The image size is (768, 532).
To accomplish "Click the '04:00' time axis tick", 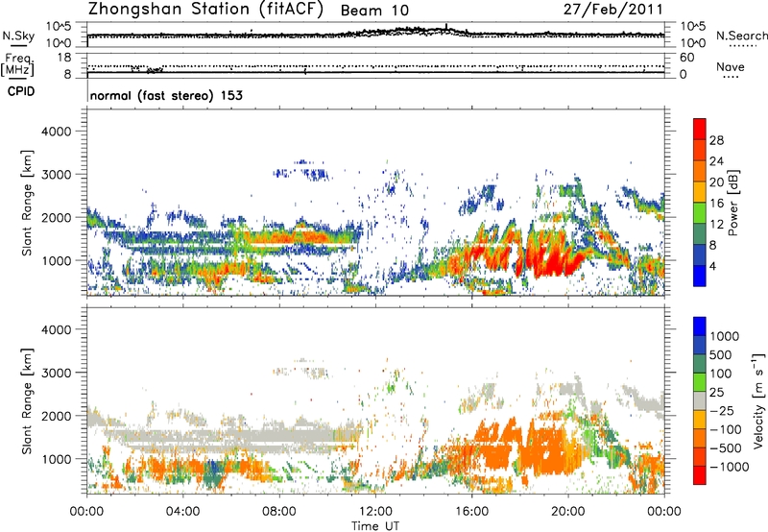I will coord(182,512).
